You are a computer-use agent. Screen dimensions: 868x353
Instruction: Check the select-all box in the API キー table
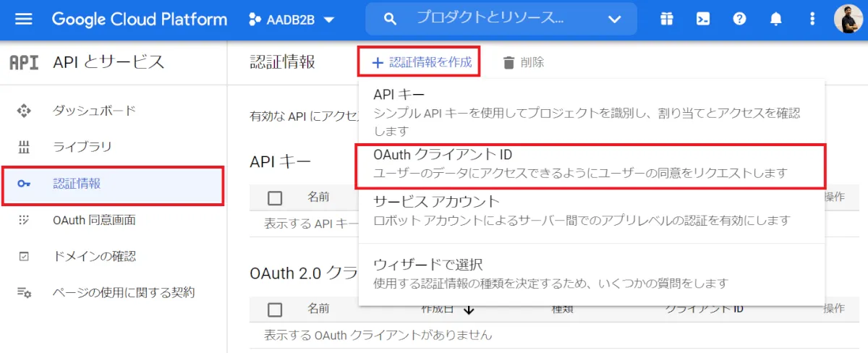[x=275, y=197]
